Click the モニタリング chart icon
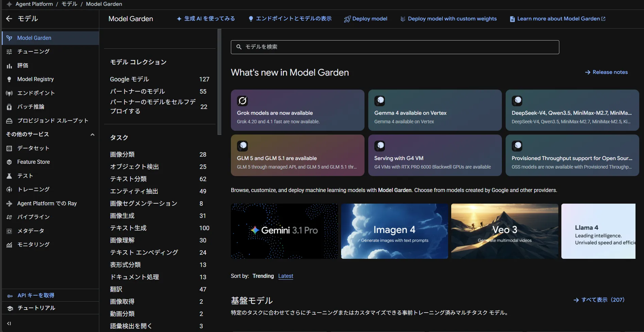644x332 pixels. pyautogui.click(x=9, y=245)
